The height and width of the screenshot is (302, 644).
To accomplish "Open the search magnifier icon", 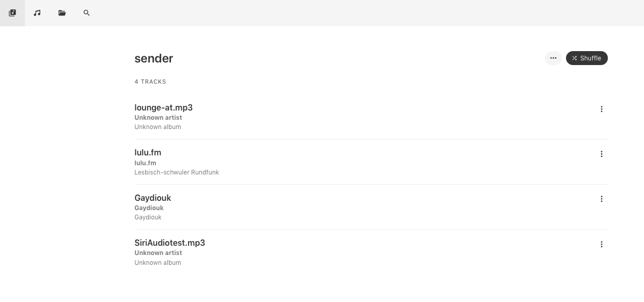I will 87,13.
